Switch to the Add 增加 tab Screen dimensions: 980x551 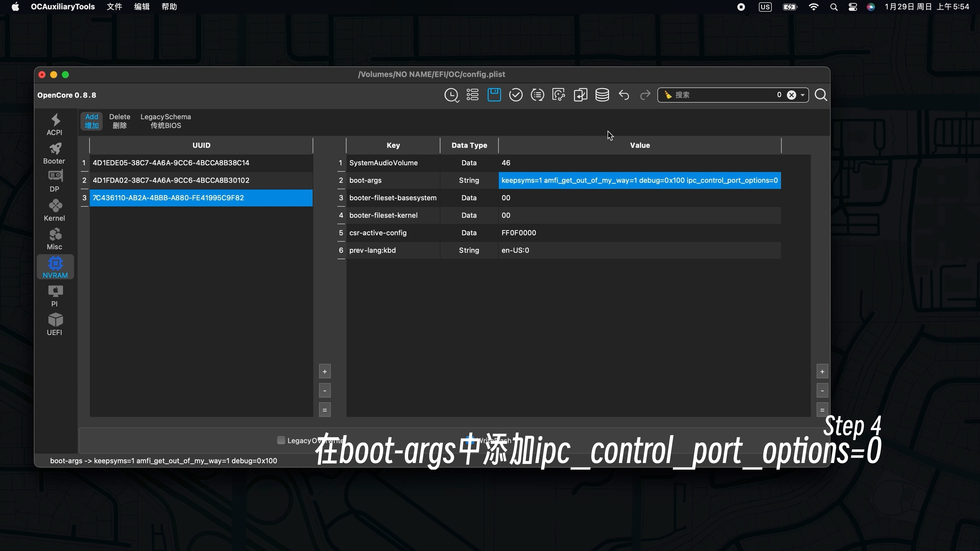click(x=92, y=121)
